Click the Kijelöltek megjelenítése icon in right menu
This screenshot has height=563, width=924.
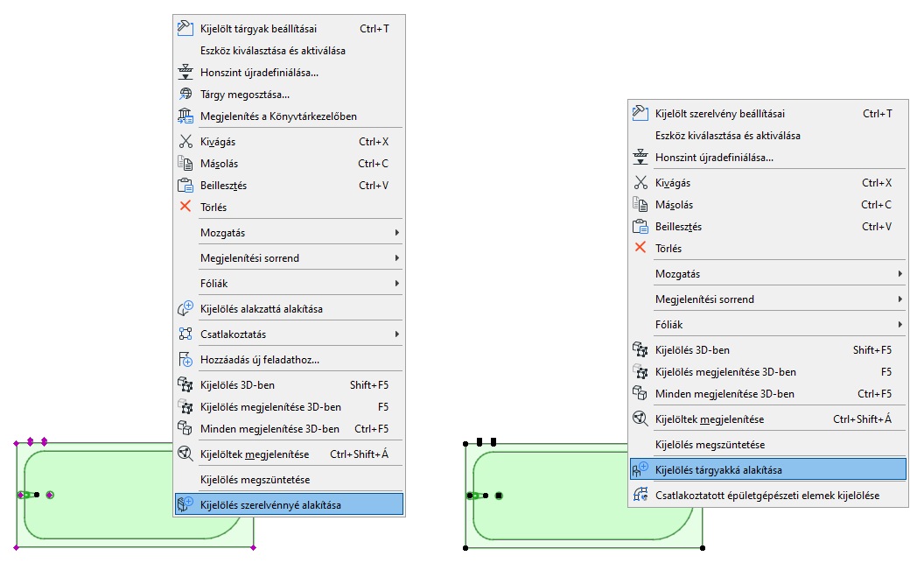click(640, 419)
